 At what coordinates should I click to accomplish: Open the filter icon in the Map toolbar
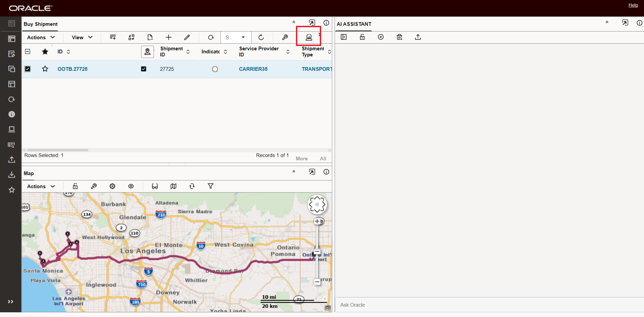pos(211,186)
